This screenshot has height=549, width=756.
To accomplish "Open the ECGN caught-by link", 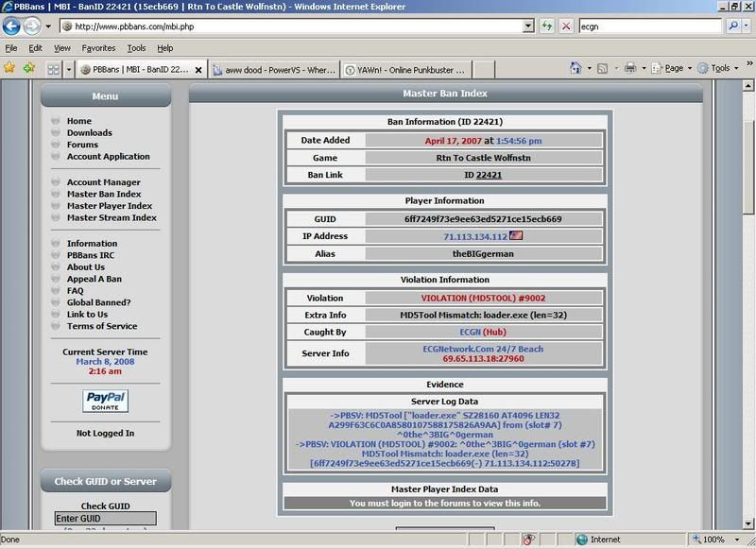I will point(470,332).
